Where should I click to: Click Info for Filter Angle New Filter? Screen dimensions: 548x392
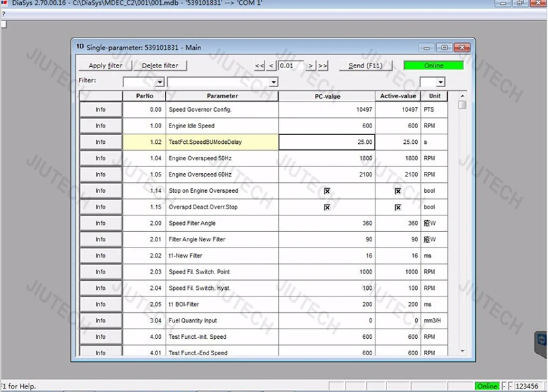click(x=101, y=239)
